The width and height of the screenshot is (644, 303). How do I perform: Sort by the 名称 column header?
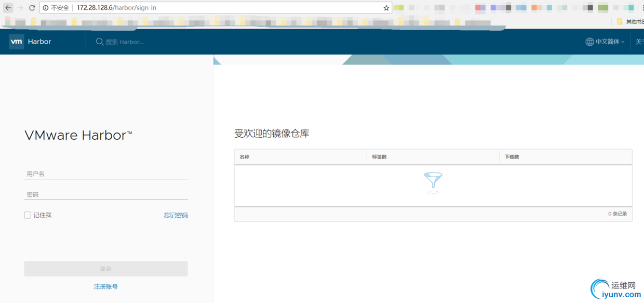point(245,157)
